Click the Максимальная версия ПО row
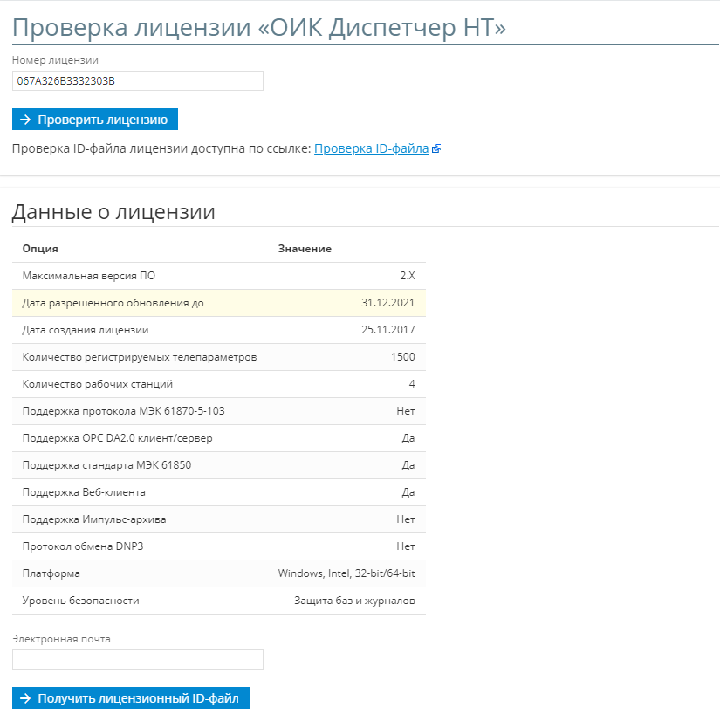This screenshot has height=728, width=720. pos(218,276)
